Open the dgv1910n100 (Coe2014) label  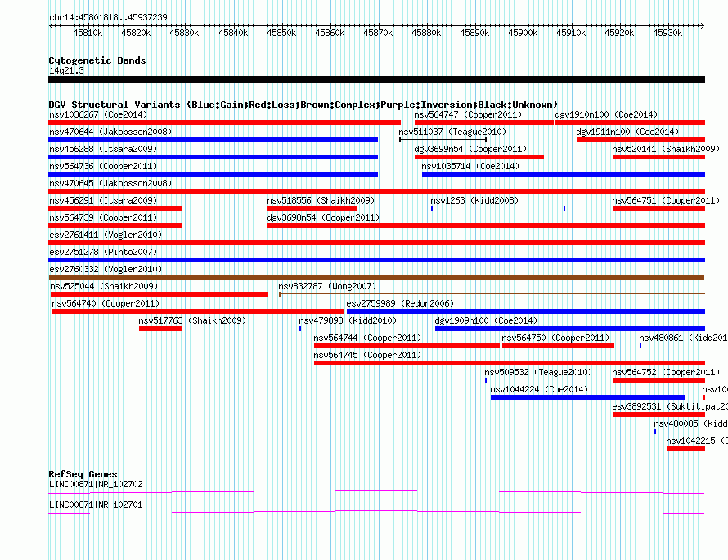pyautogui.click(x=606, y=114)
